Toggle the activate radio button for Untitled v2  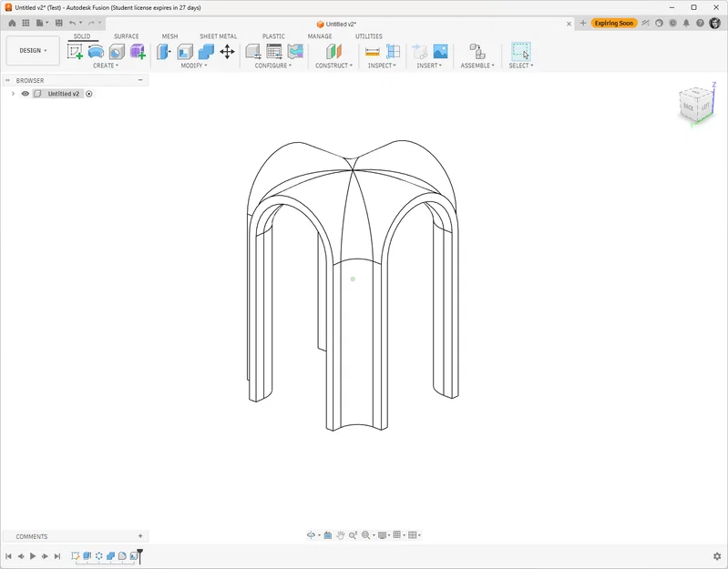[89, 94]
